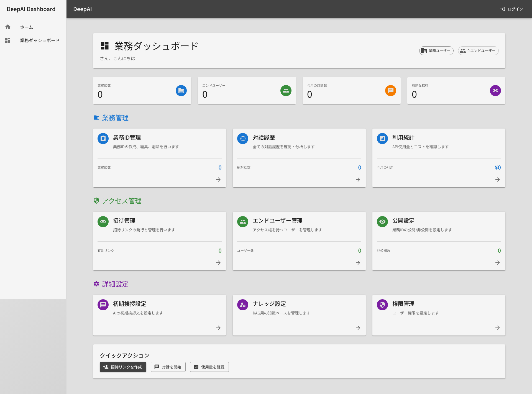Click the green people icon in the エンドユーザー stat card

coord(286,91)
